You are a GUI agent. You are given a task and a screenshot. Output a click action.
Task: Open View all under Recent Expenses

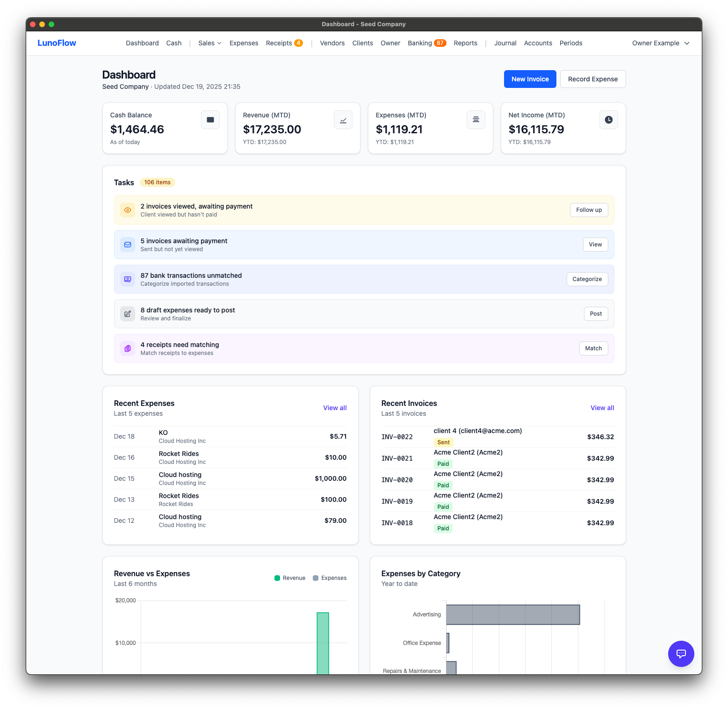pyautogui.click(x=335, y=407)
